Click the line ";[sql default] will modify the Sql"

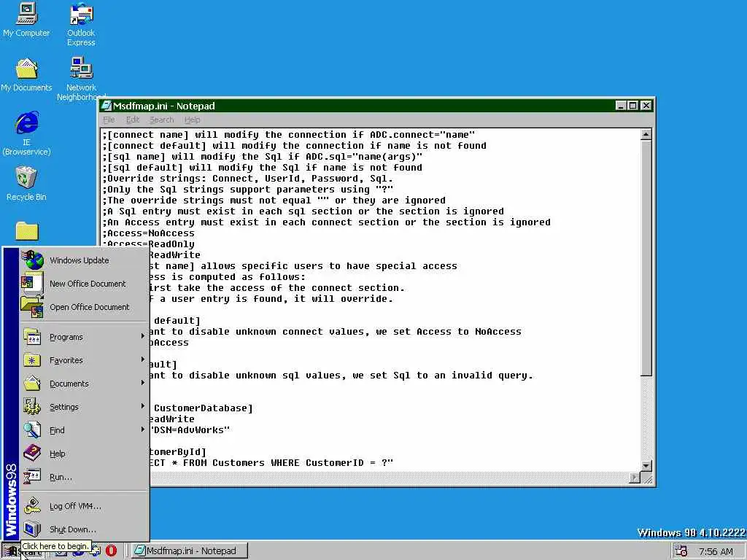pyautogui.click(x=262, y=168)
